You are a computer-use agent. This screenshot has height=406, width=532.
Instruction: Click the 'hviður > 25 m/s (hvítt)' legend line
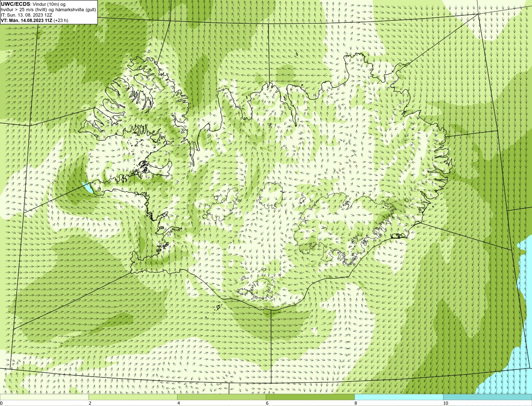[x=48, y=9]
